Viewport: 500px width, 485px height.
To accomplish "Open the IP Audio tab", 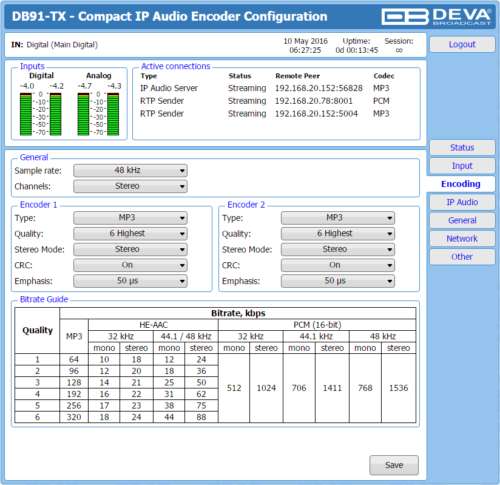I will 462,202.
